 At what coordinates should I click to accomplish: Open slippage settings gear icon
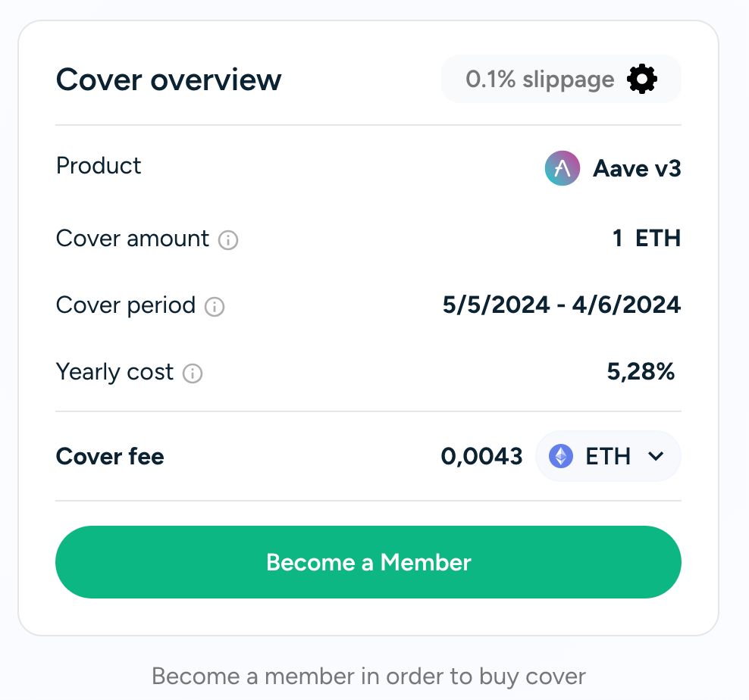click(x=642, y=80)
